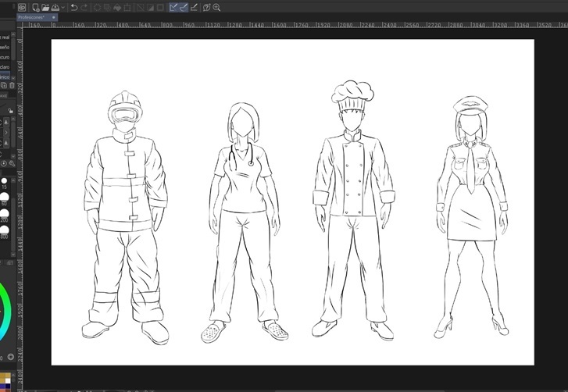Expand the save options dropdown arrow
This screenshot has width=568, height=392.
click(63, 7)
